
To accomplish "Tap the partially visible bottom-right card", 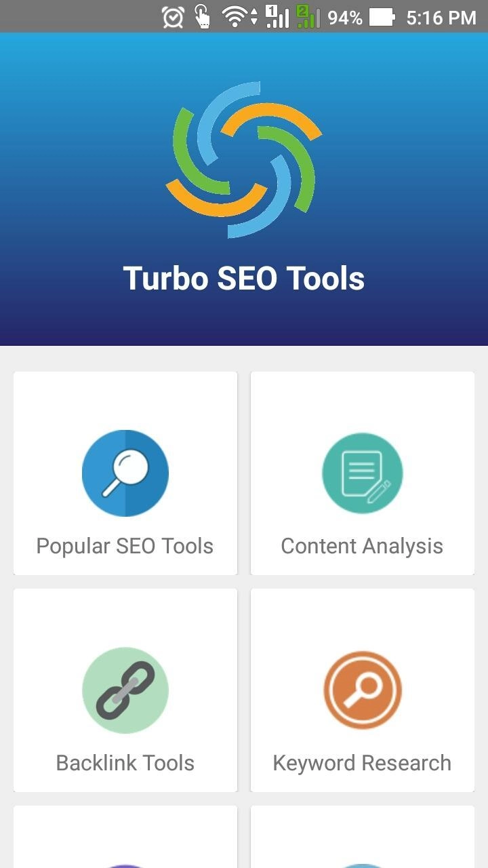I will tap(363, 837).
